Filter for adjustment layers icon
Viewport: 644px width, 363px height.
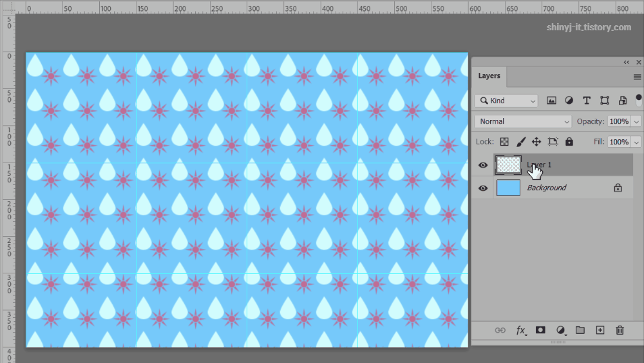coord(569,101)
